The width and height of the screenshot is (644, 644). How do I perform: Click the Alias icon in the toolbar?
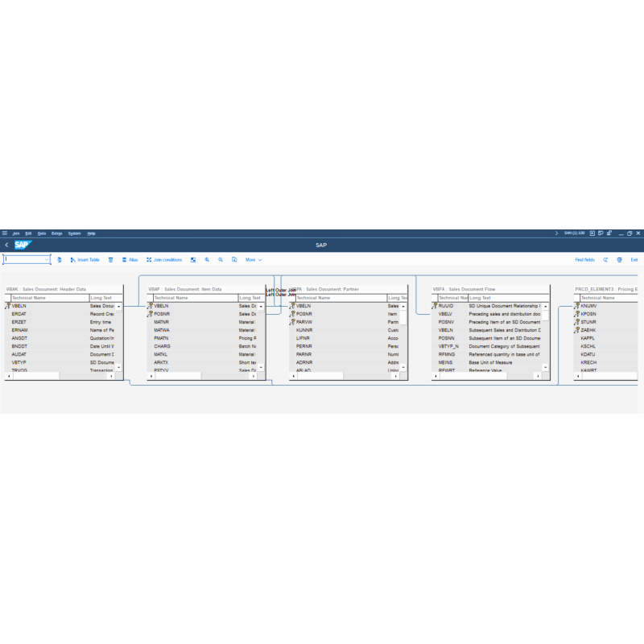pos(125,259)
